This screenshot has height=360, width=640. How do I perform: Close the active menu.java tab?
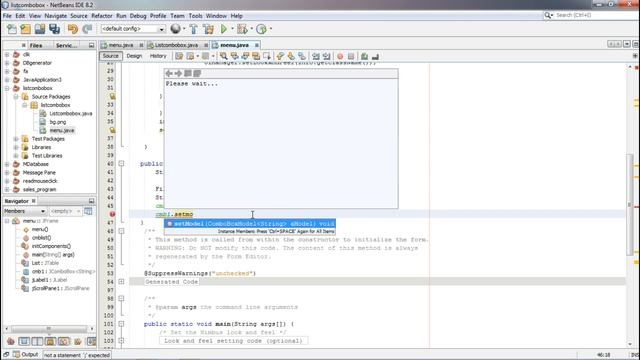[257, 45]
